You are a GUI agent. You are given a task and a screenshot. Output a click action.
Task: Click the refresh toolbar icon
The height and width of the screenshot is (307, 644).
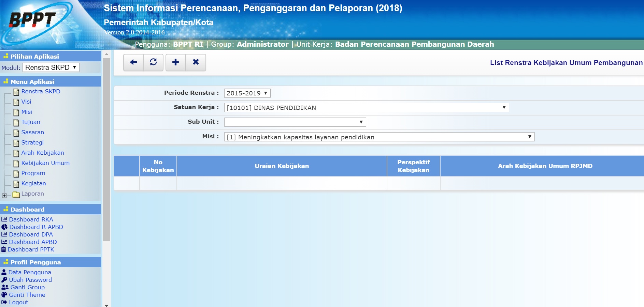point(154,63)
